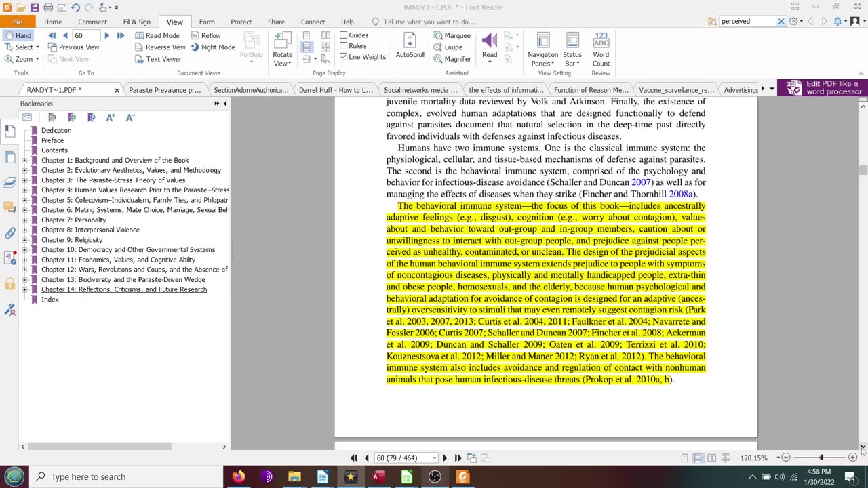
Task: Zoom out with minus button in status bar
Action: 786,458
